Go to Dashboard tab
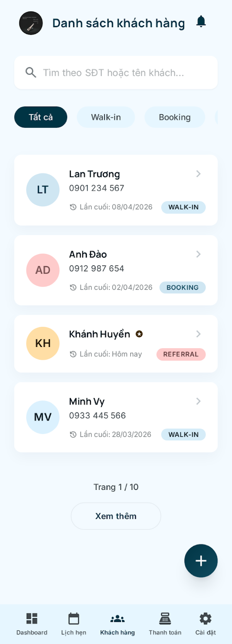The height and width of the screenshot is (644, 232). (32, 623)
